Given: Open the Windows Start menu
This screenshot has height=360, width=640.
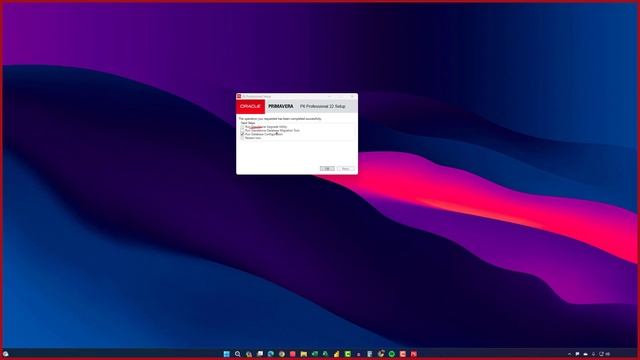Looking at the screenshot, I should click(227, 354).
